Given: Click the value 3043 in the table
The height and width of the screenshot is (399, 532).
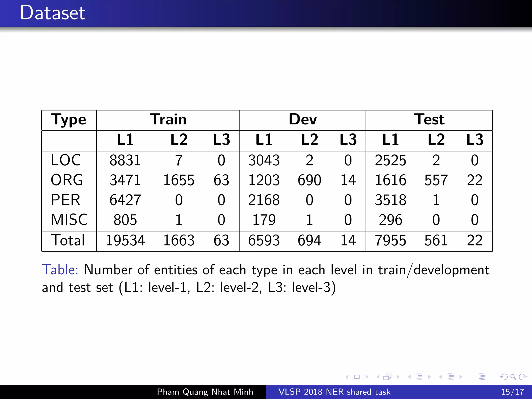Looking at the screenshot, I should pos(264,160).
